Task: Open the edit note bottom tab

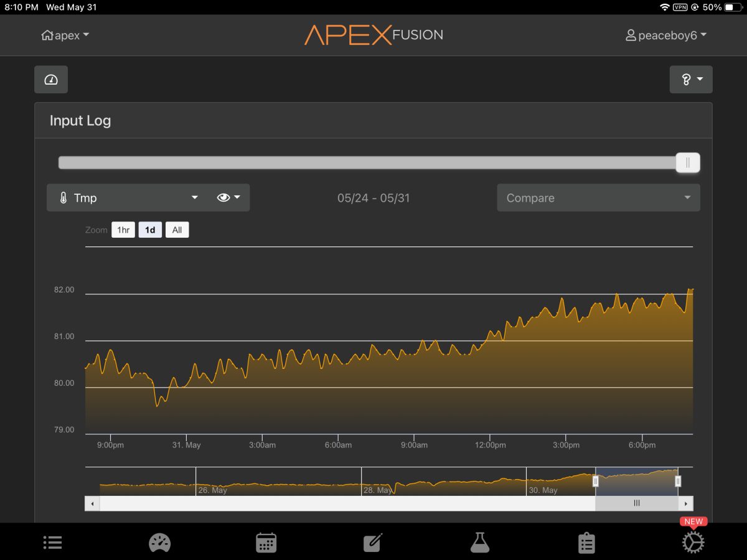Action: click(373, 543)
